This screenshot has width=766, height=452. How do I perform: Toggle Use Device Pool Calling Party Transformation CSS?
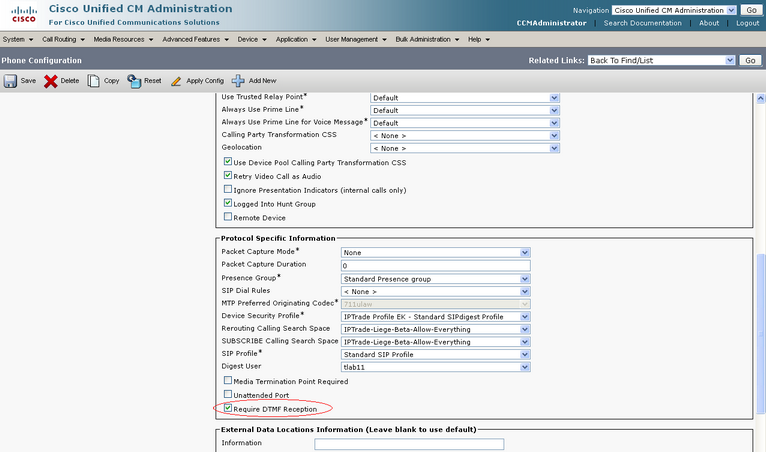[x=228, y=161]
